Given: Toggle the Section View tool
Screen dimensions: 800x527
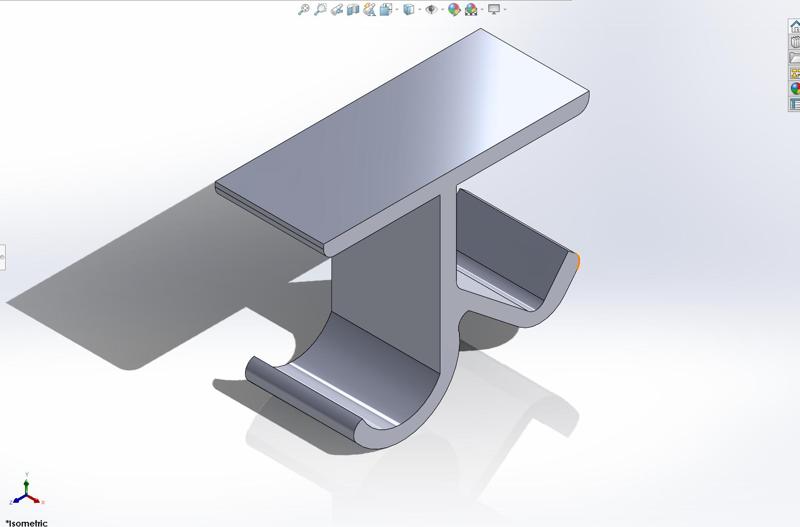Looking at the screenshot, I should pos(353,9).
